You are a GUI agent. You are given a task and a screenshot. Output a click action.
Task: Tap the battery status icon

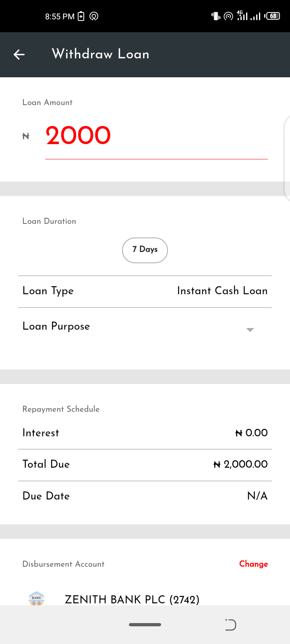tap(273, 16)
